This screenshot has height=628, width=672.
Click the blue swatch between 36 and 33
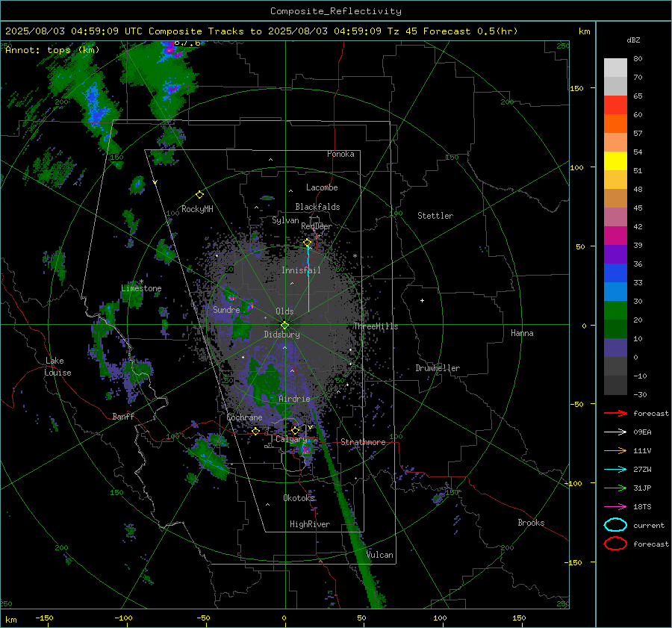[x=615, y=273]
